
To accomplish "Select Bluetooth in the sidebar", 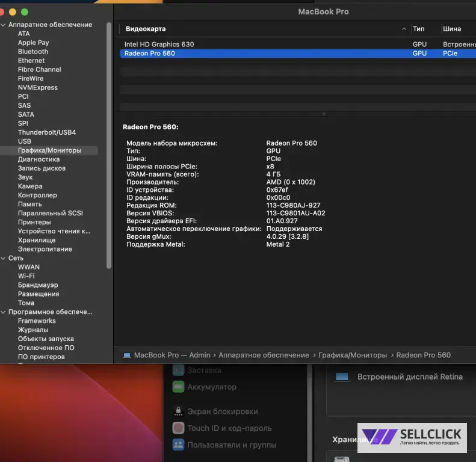I will click(x=32, y=52).
